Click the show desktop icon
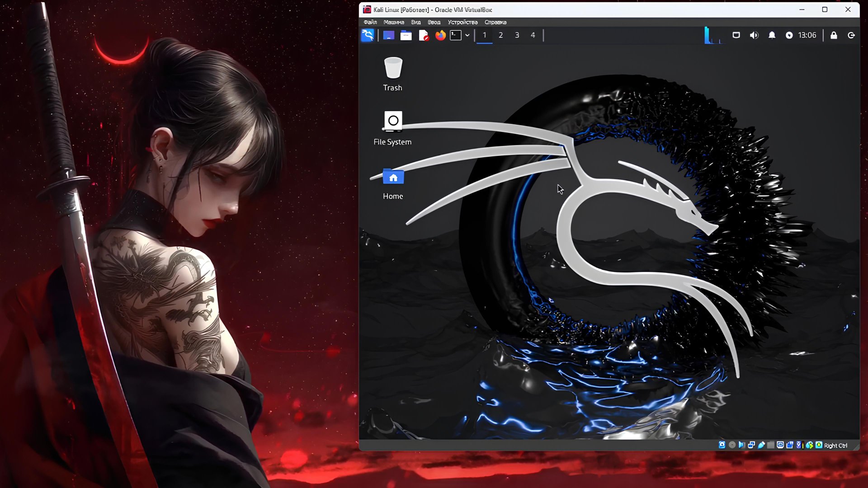The width and height of the screenshot is (868, 488). coord(388,35)
